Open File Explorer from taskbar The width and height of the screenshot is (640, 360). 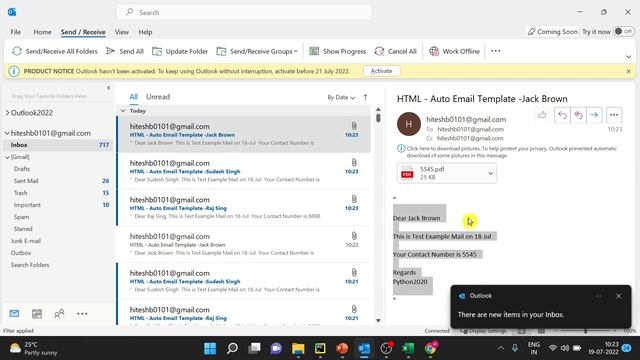click(298, 348)
